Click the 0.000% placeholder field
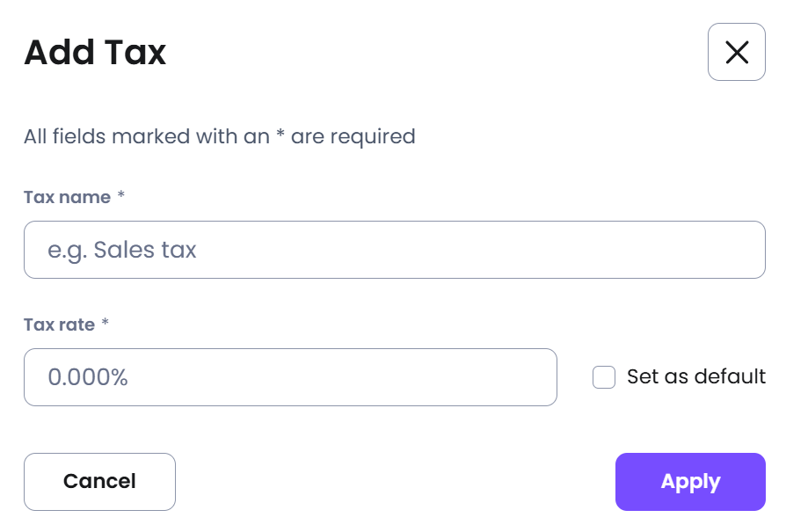 [290, 377]
